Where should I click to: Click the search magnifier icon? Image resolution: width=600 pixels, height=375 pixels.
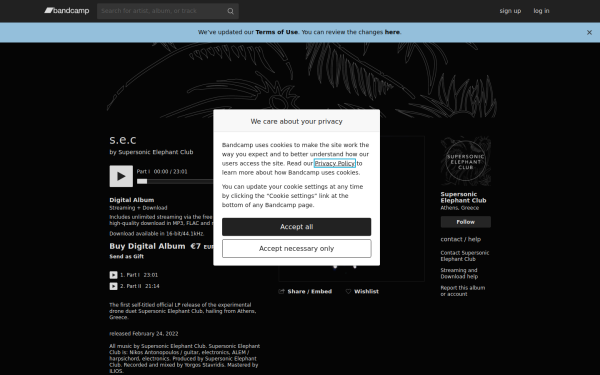coord(230,11)
